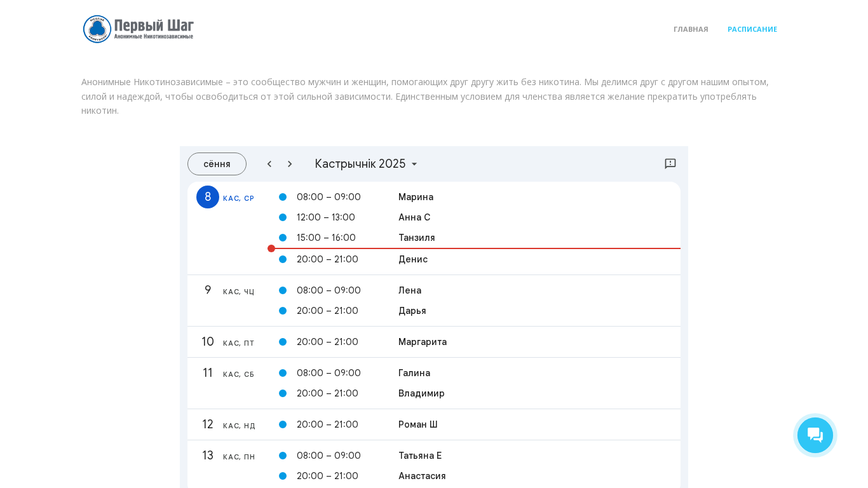Open the Маргарита event on the 10th
Screen dimensions: 868x488
pyautogui.click(x=422, y=342)
